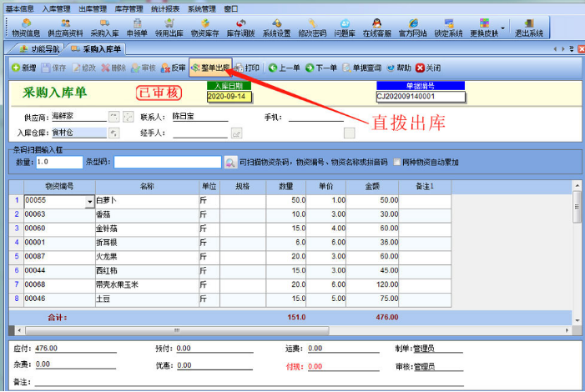Click the 付现 amount field
This screenshot has height=392, width=585.
pos(343,367)
